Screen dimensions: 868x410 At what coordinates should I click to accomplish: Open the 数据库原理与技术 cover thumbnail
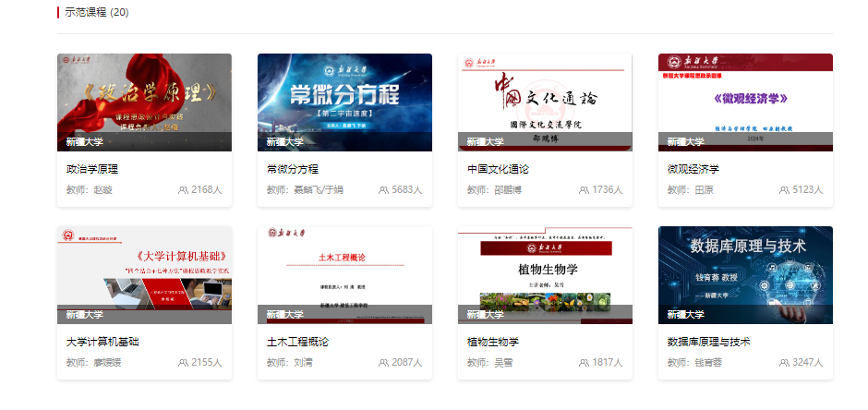[745, 274]
